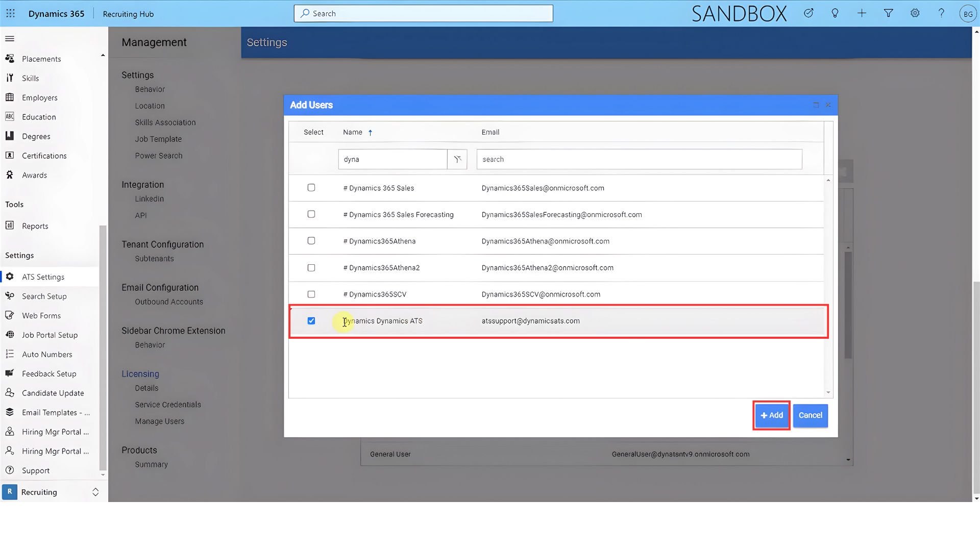
Task: Click the Placements sidebar icon
Action: tap(10, 59)
